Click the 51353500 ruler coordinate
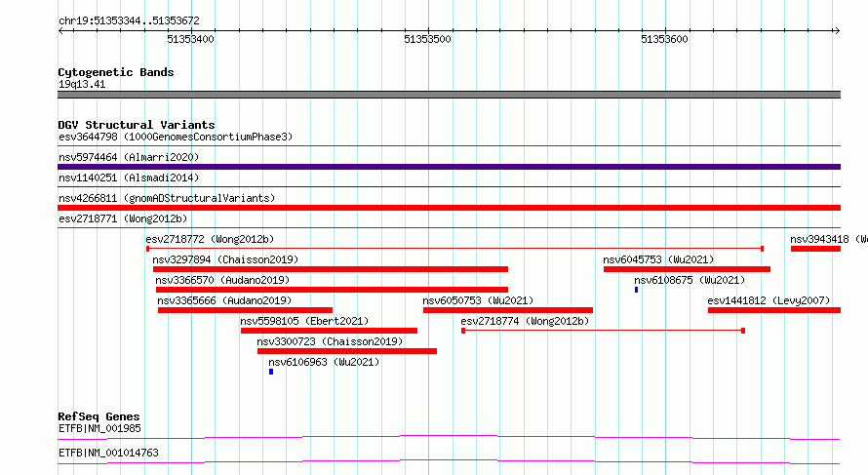This screenshot has height=475, width=868. pyautogui.click(x=427, y=39)
